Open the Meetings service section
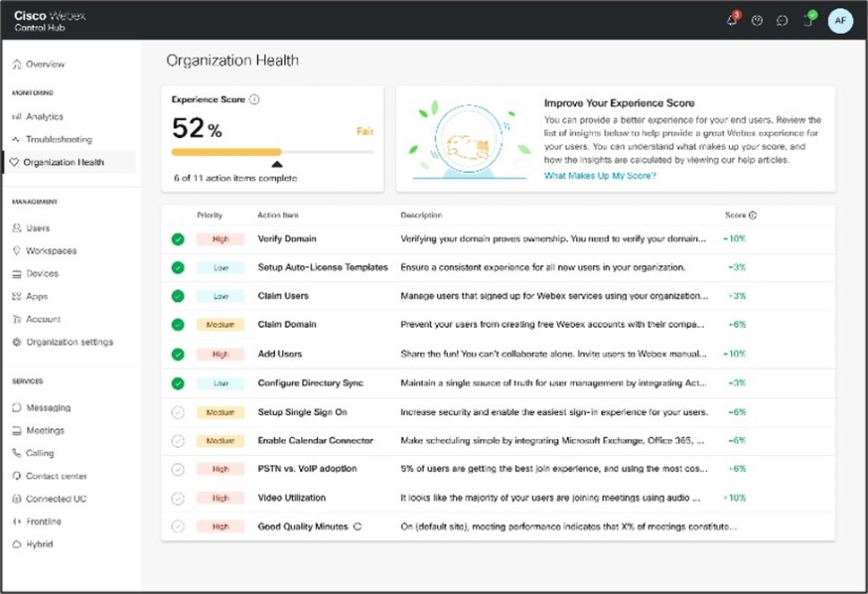 (x=20, y=430)
